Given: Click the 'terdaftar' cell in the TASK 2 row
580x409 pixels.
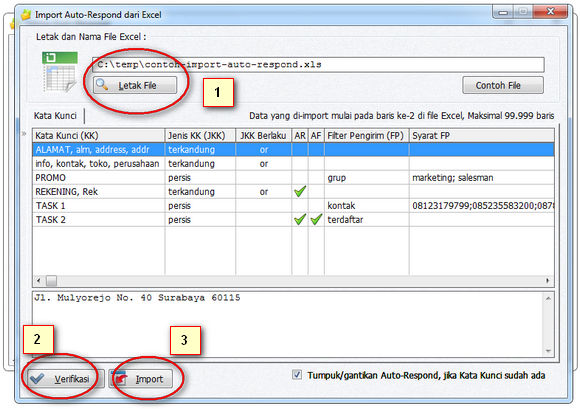Looking at the screenshot, I should pyautogui.click(x=367, y=220).
